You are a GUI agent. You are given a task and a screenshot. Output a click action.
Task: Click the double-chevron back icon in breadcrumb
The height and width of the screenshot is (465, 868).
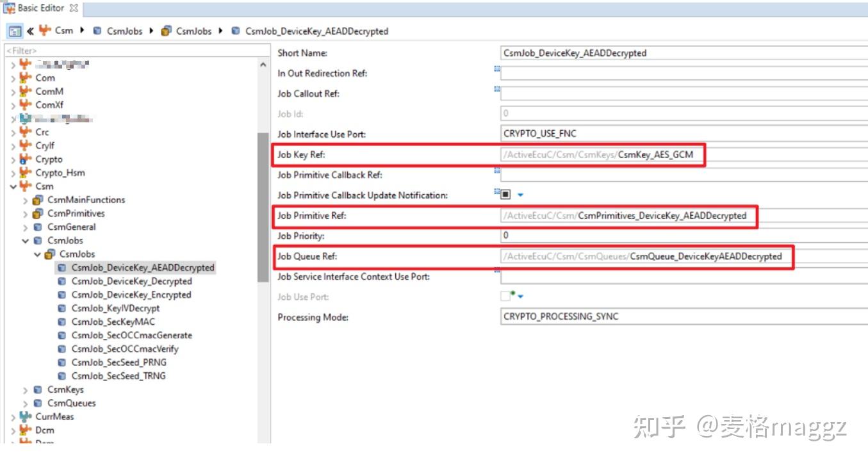[30, 31]
